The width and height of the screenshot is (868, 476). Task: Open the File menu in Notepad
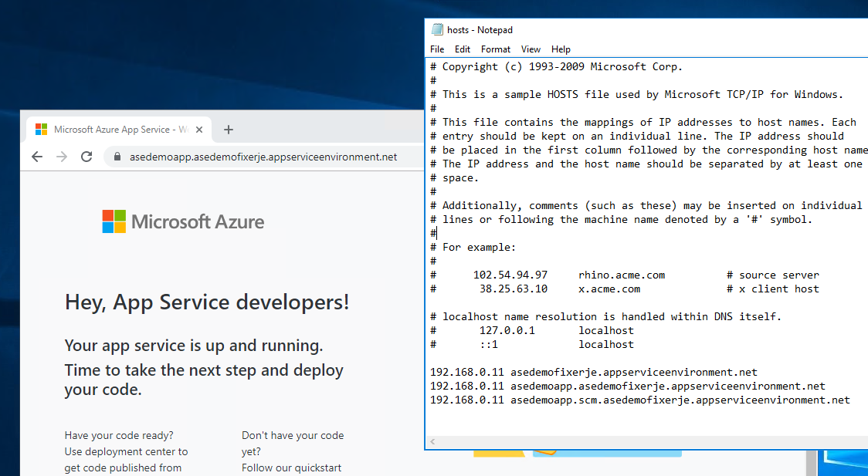437,49
